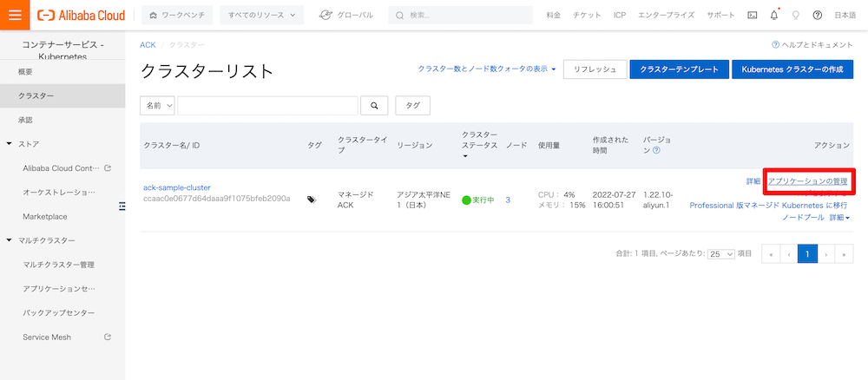Collapse the sidebar using the fold handle

click(x=122, y=206)
